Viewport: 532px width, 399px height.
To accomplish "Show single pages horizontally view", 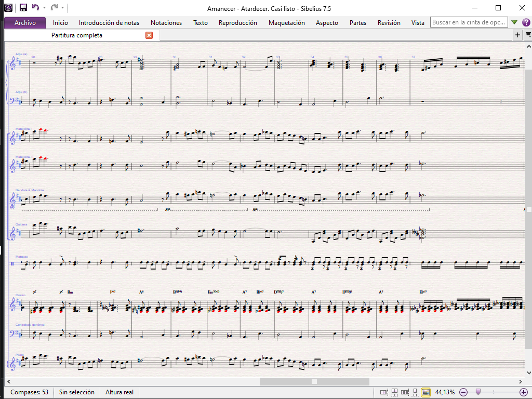I will coord(405,392).
